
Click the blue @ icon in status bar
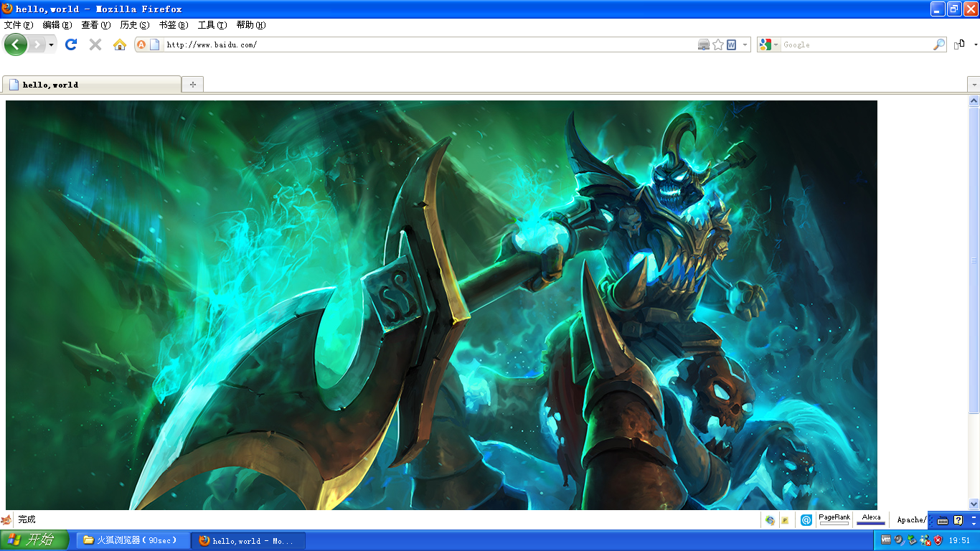[806, 520]
